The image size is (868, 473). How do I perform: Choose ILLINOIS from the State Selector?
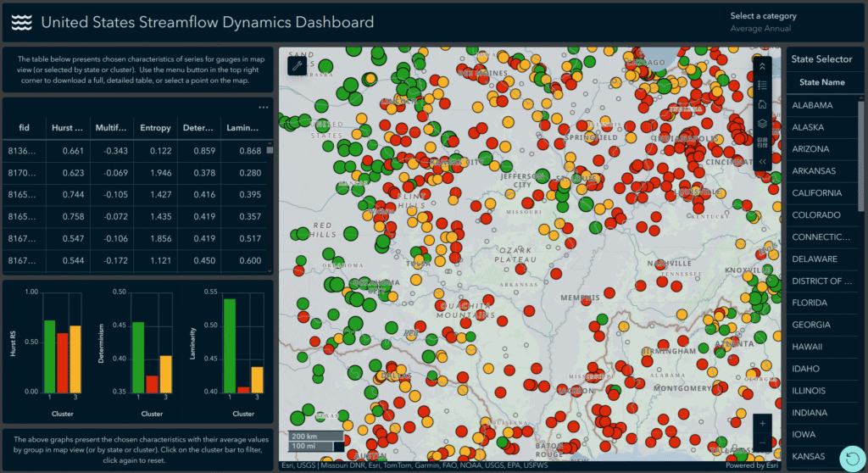[810, 391]
